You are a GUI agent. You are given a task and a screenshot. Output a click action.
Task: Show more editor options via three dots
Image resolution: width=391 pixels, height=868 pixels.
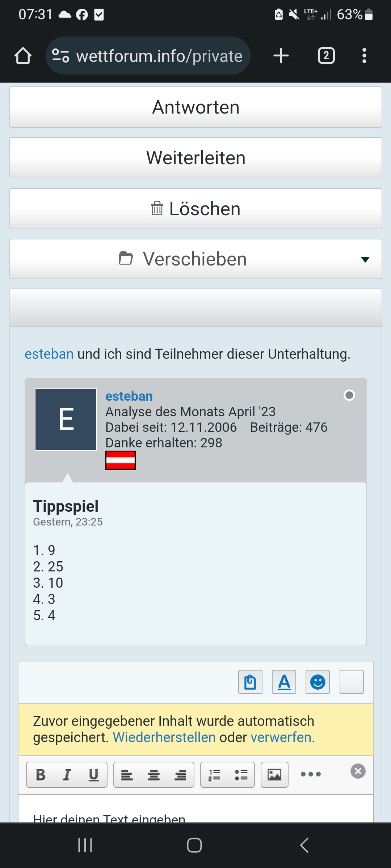pyautogui.click(x=311, y=774)
